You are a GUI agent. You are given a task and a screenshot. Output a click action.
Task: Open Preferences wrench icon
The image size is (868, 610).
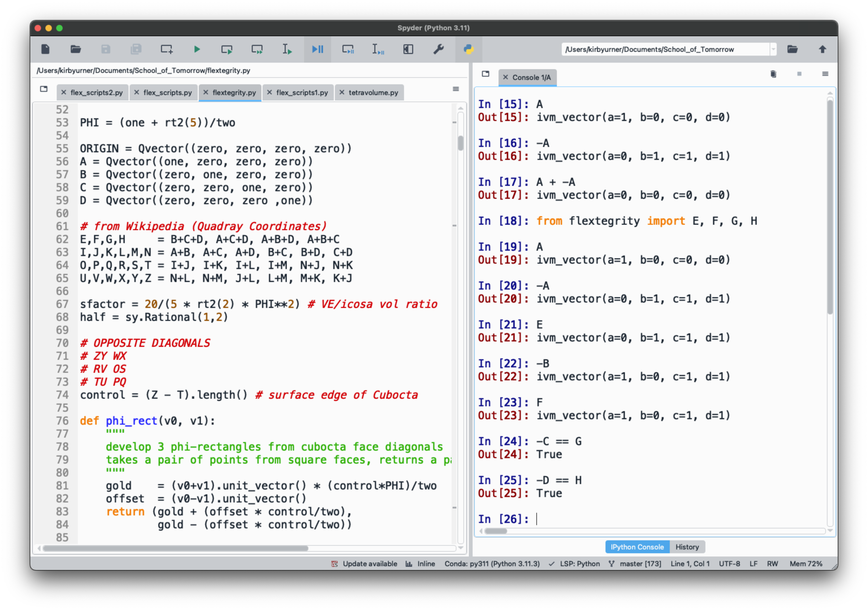(x=439, y=49)
